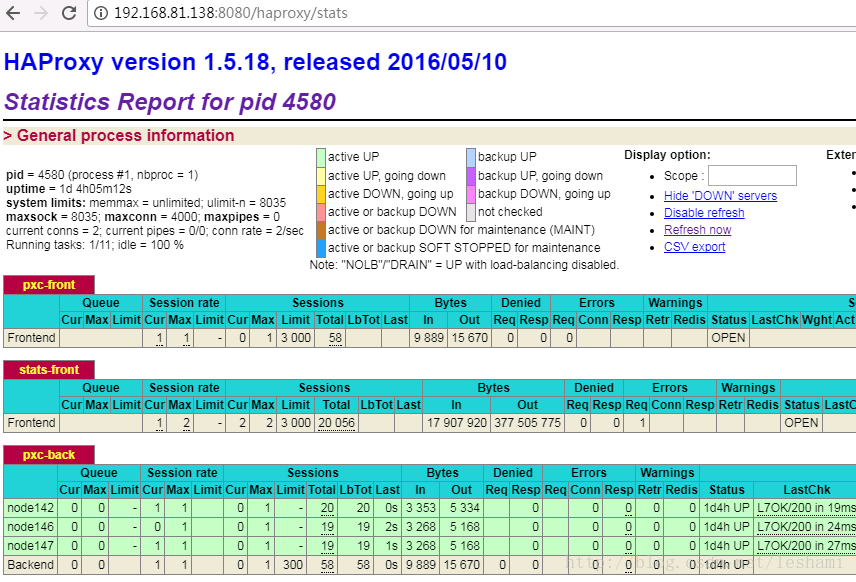This screenshot has height=582, width=856.
Task: Click HAProxy version 1.5.18 heading
Action: tap(255, 62)
